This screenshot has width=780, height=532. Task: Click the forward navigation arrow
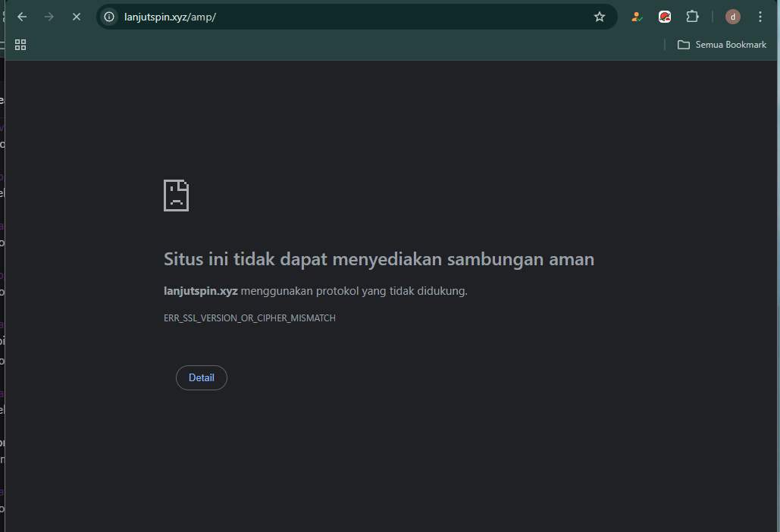(49, 17)
